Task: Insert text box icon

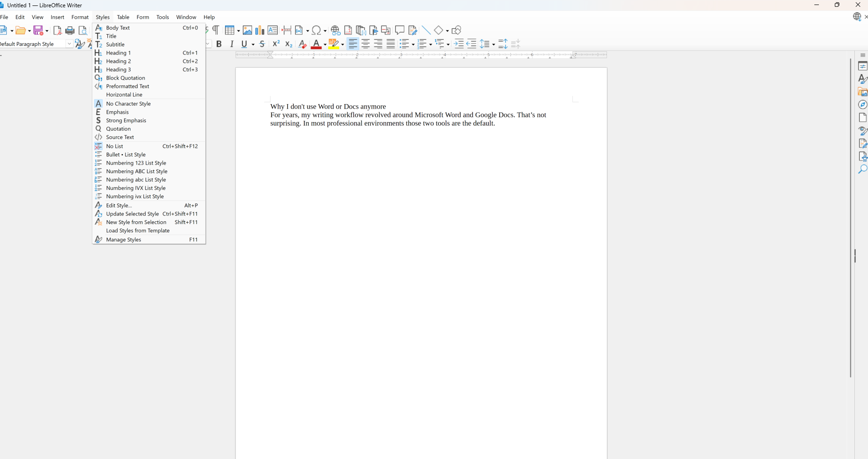Action: pos(272,30)
